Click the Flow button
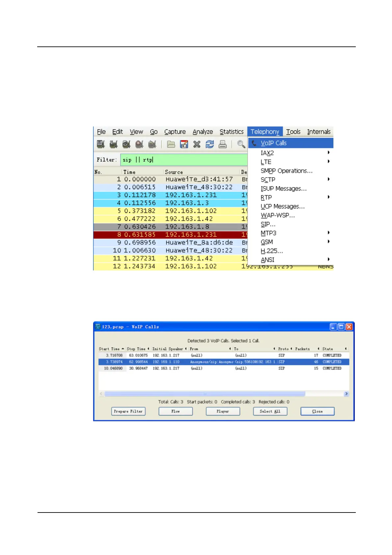 point(176,411)
